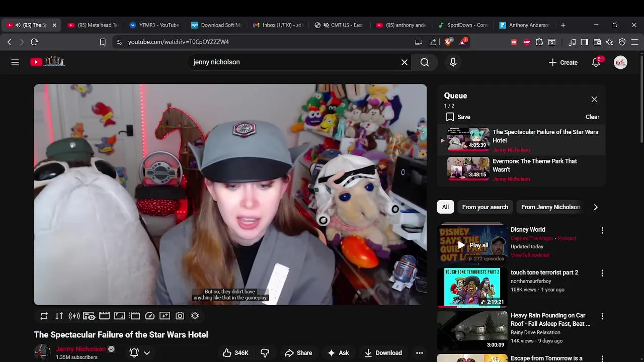The height and width of the screenshot is (362, 644).
Task: Open the Jenny Nicholson channel link
Action: pos(81,349)
